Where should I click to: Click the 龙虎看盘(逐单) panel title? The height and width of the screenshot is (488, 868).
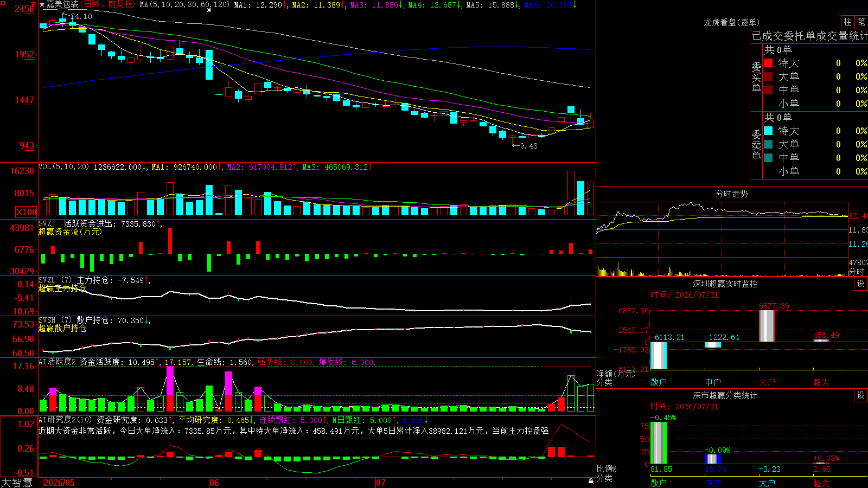731,22
